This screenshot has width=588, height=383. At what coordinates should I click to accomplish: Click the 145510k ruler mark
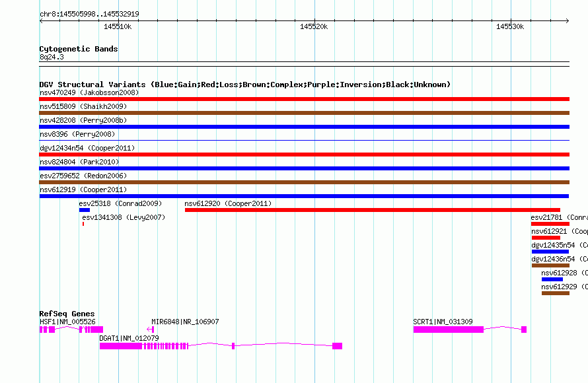tap(118, 26)
